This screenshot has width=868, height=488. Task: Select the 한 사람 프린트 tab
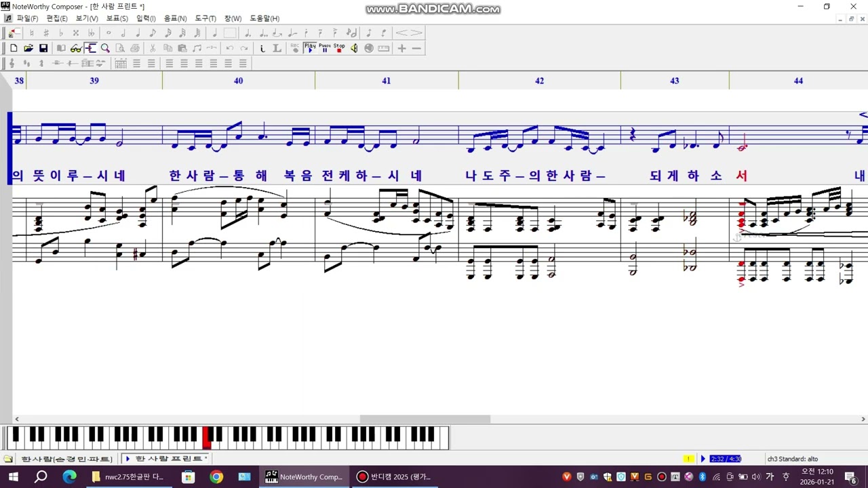(165, 459)
